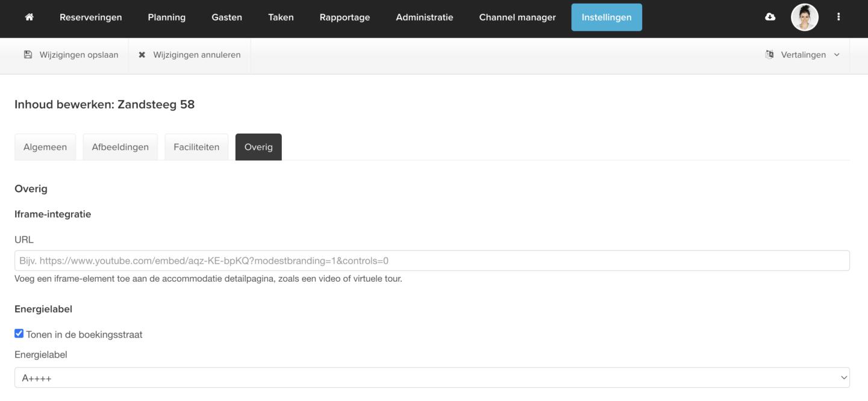Screen dimensions: 868x401
Task: Click the cloud download icon
Action: [x=770, y=17]
